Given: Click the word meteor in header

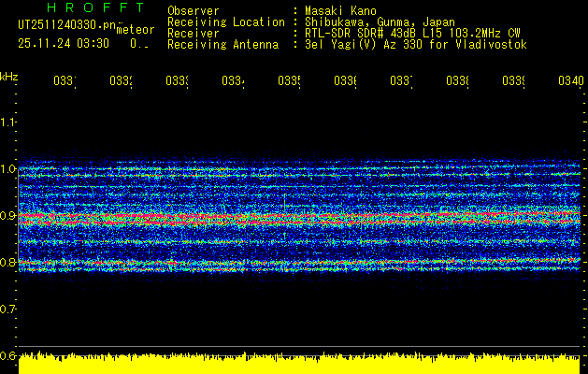Looking at the screenshot, I should pos(136,30).
